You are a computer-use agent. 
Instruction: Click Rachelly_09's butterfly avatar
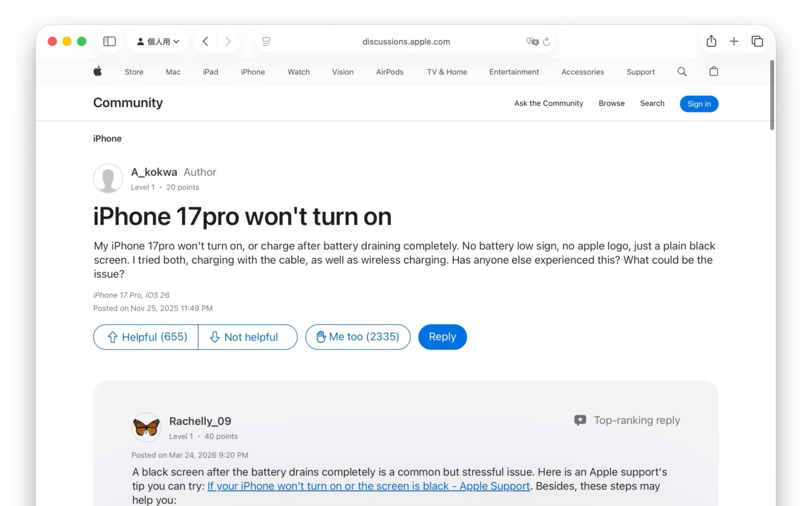[x=147, y=428]
